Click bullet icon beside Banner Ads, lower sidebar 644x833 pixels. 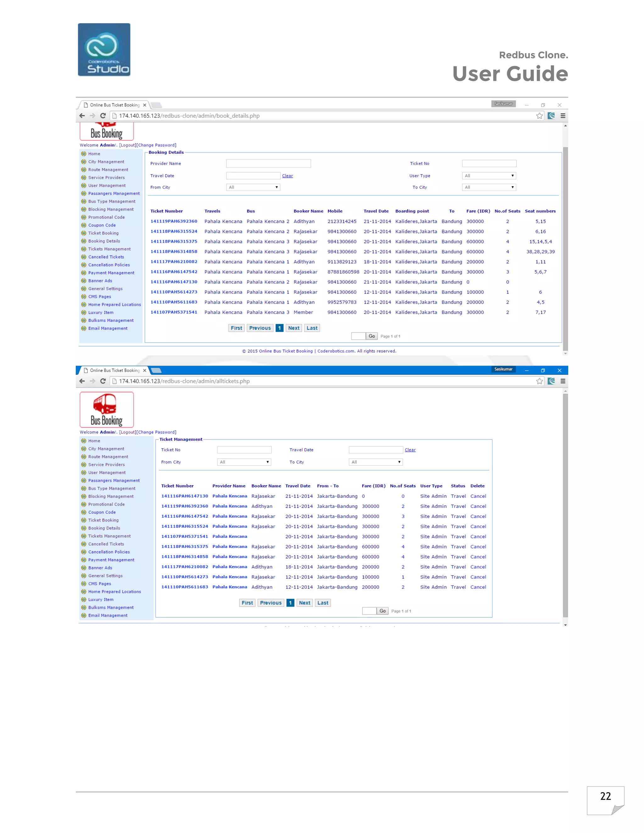click(x=84, y=567)
